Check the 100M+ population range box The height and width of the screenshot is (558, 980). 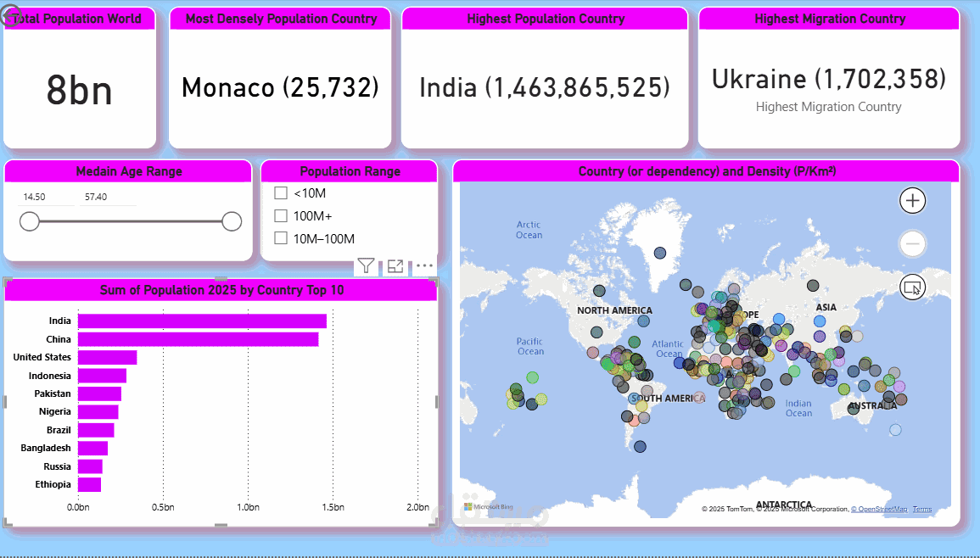(281, 215)
